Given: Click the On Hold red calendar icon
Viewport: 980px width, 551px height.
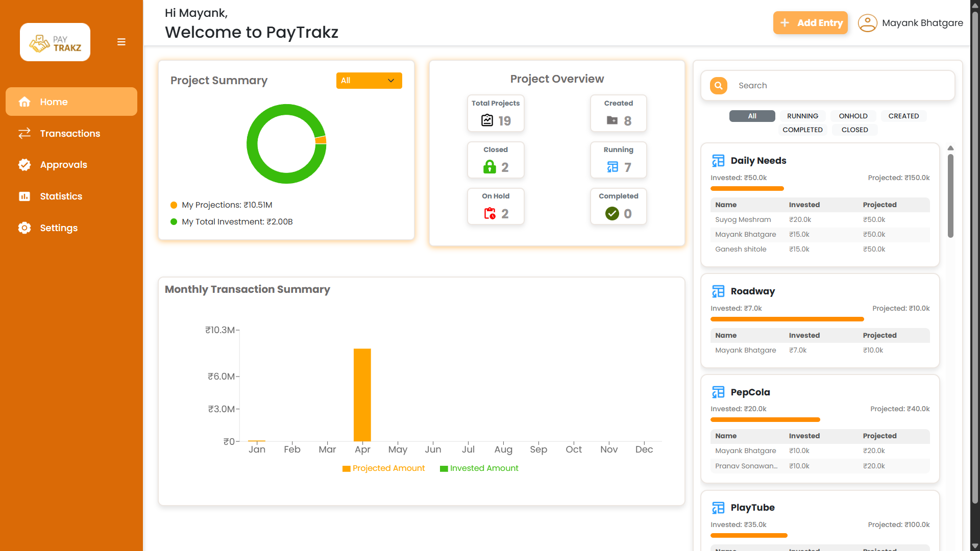Looking at the screenshot, I should (x=489, y=213).
